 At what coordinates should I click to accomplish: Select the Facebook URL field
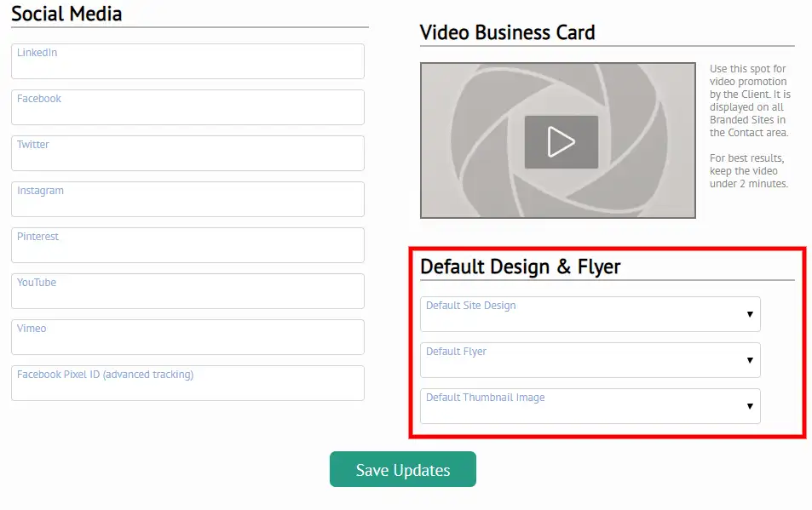point(187,108)
